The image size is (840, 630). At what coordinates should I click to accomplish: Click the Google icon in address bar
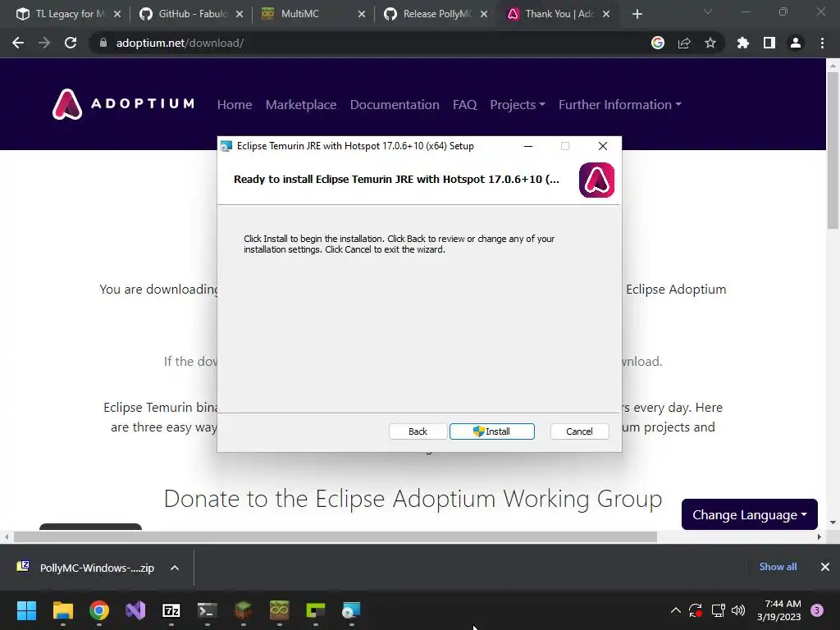(658, 43)
